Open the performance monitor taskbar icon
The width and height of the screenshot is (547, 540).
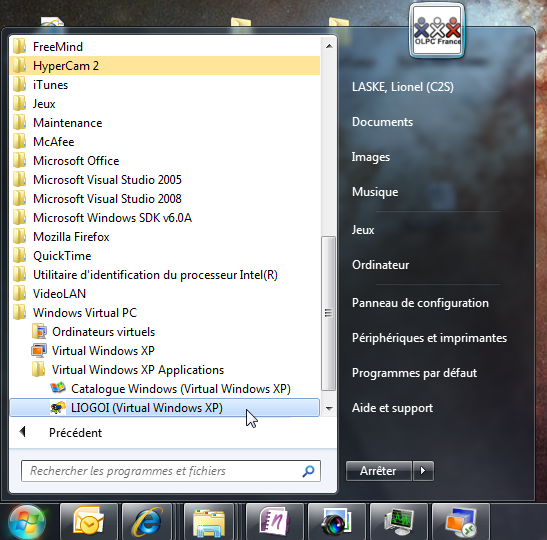click(399, 522)
